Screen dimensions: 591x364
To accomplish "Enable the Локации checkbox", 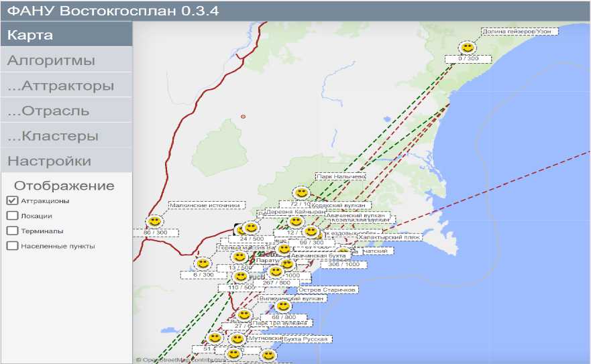I will 12,216.
